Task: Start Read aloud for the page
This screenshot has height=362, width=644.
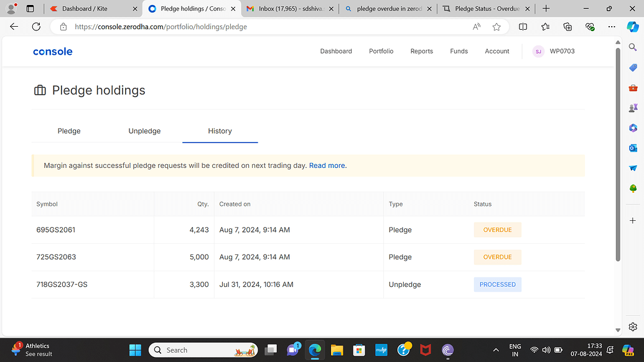Action: (477, 27)
